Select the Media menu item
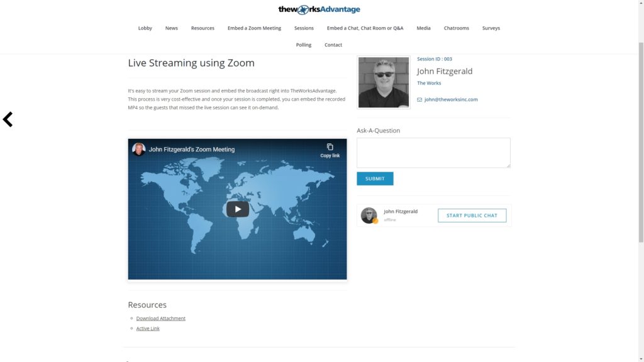The width and height of the screenshot is (644, 362). tap(423, 28)
